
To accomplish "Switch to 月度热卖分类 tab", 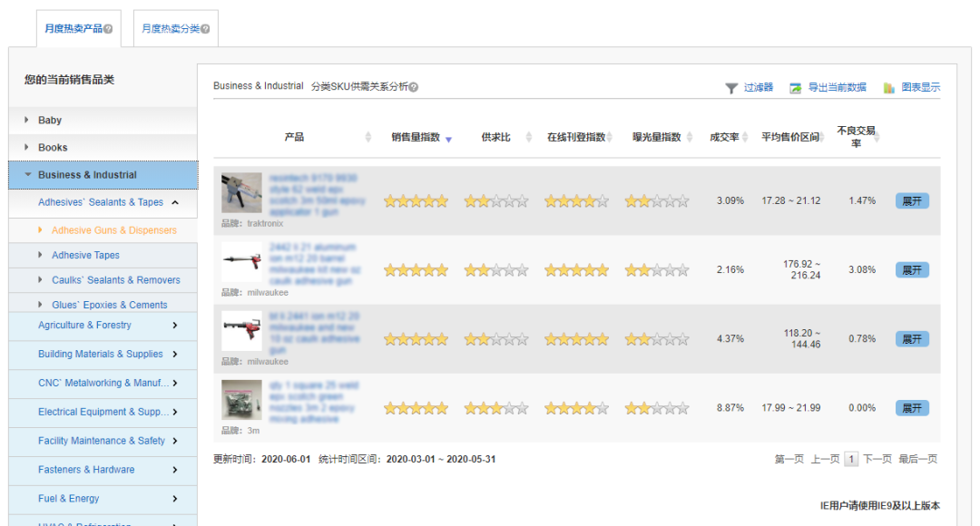I will point(171,29).
